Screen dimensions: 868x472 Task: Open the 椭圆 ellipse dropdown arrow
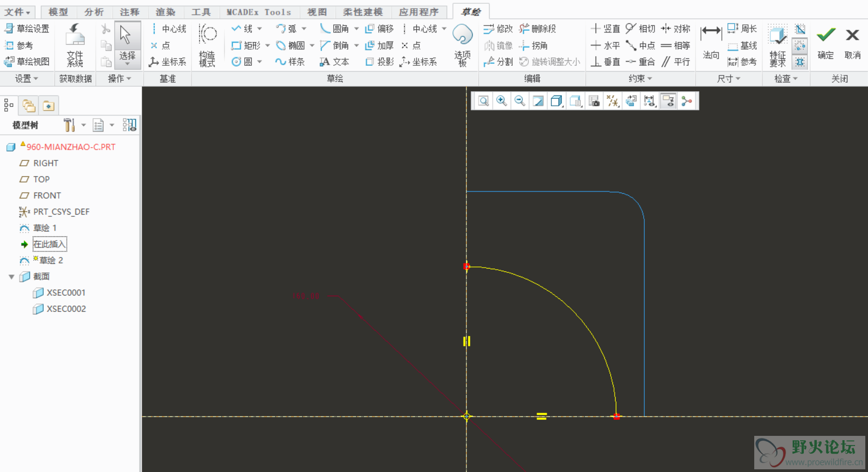[312, 45]
